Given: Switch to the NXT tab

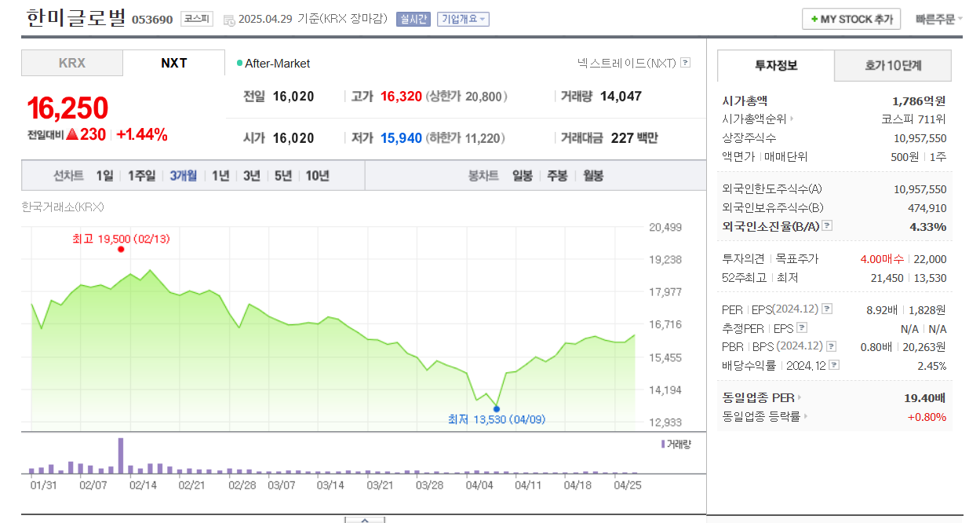Looking at the screenshot, I should coord(174,63).
